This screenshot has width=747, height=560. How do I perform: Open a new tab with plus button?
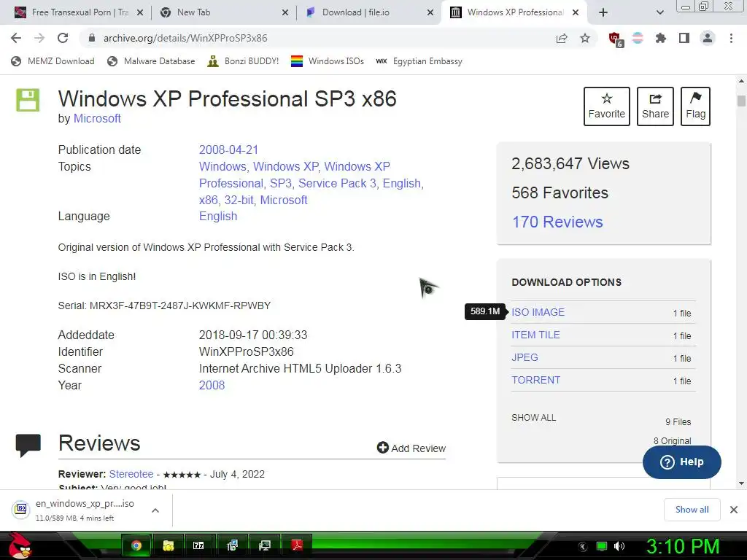coord(603,12)
